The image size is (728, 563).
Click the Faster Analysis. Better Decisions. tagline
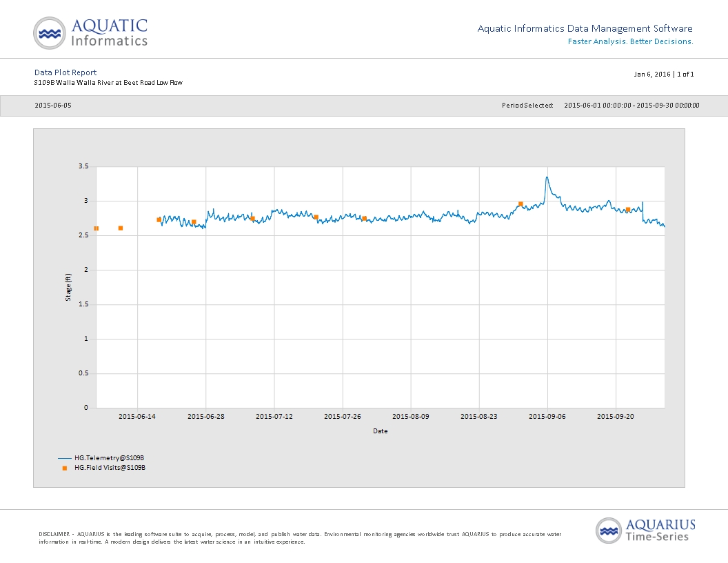(631, 41)
